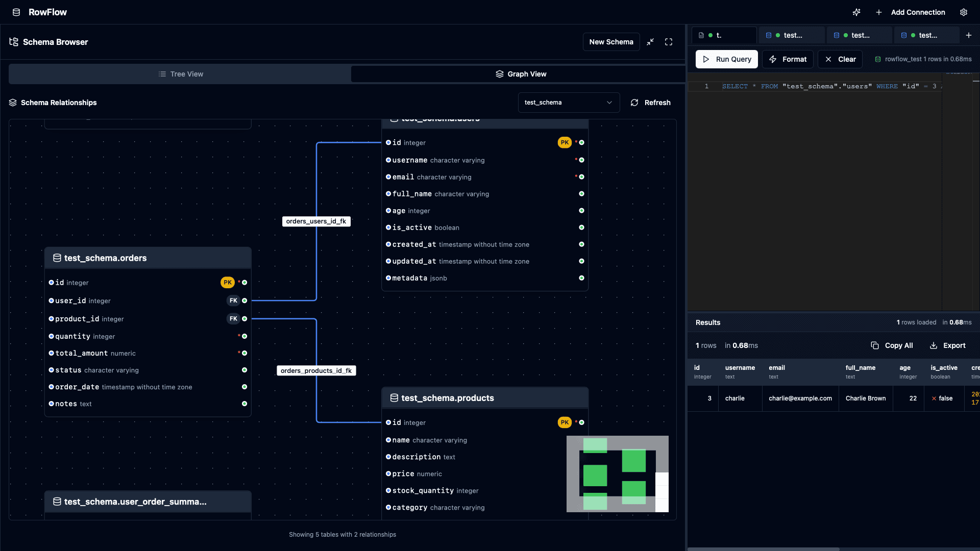
Task: Collapse the Schema Browser panel
Action: pyautogui.click(x=650, y=42)
